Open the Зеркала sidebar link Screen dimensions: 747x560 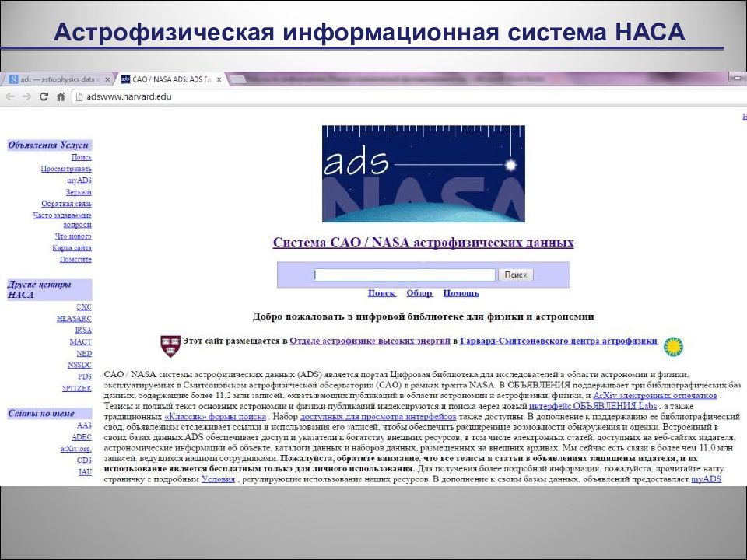[79, 192]
